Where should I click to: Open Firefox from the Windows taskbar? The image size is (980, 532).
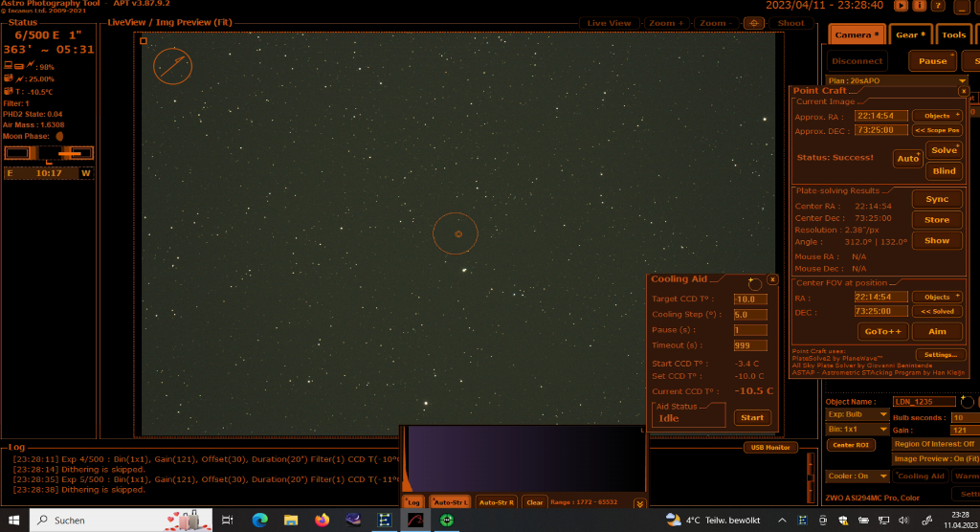(x=322, y=520)
